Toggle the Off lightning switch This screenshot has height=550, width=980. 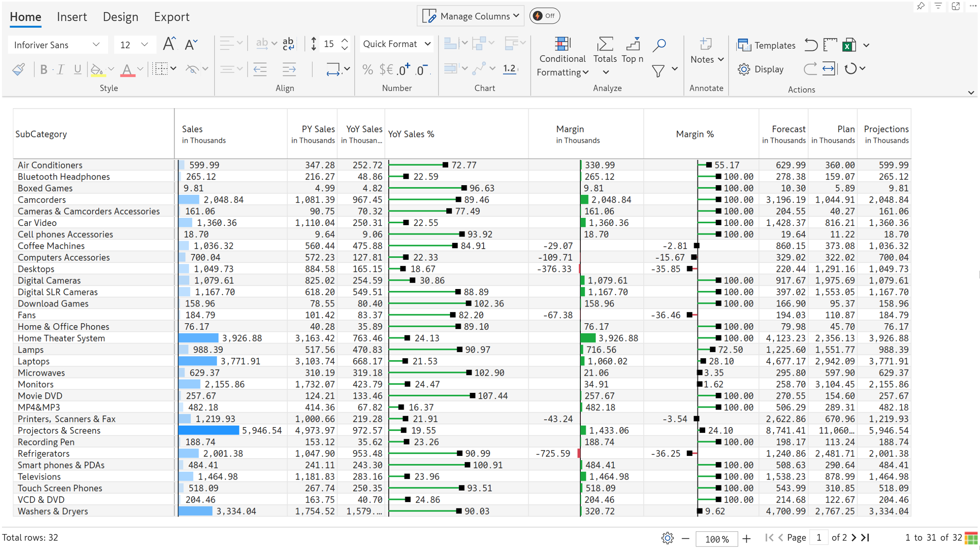pos(544,16)
